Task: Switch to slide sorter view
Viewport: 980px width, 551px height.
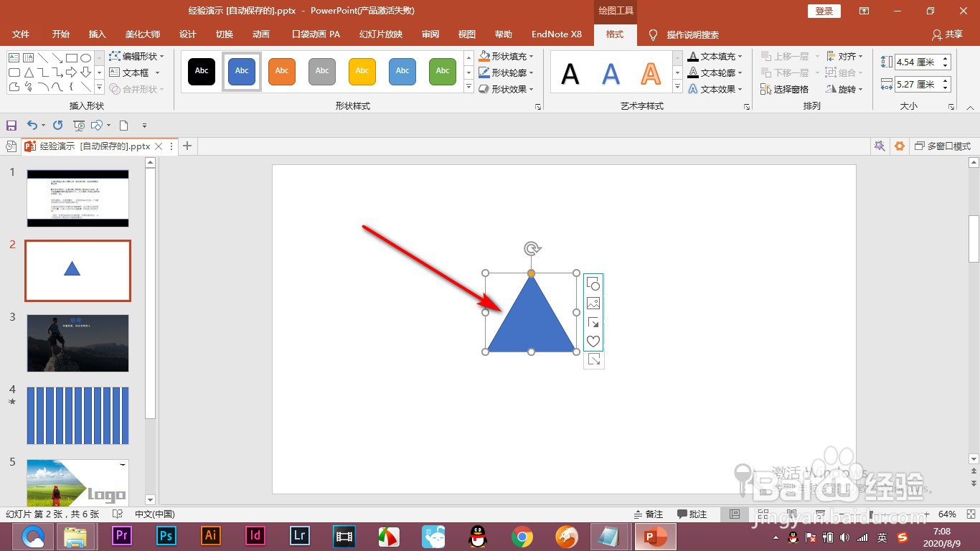Action: pyautogui.click(x=762, y=514)
